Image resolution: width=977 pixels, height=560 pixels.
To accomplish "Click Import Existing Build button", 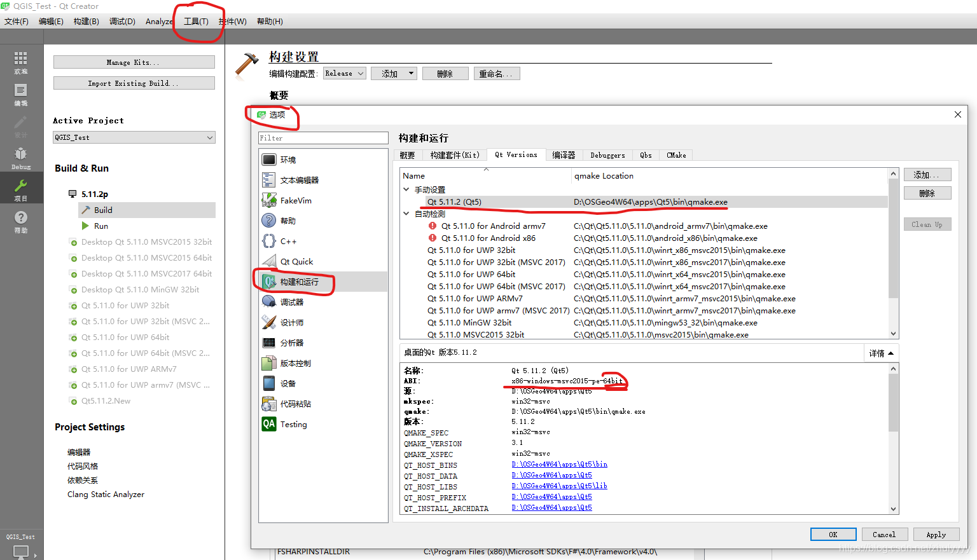I will 134,83.
